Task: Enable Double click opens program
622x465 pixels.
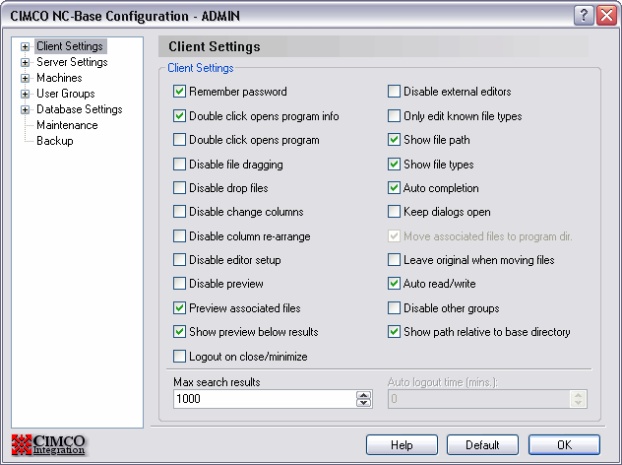Action: (x=179, y=140)
